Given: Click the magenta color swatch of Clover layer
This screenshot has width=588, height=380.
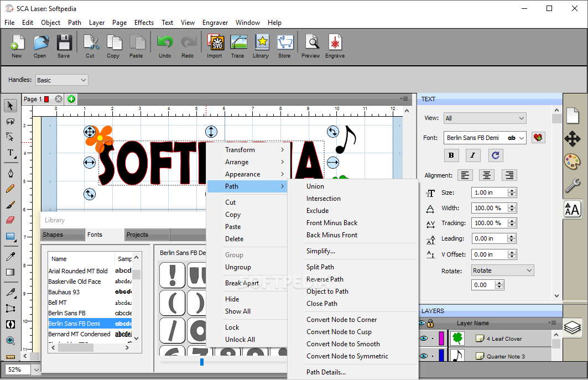Looking at the screenshot, I should pos(441,339).
